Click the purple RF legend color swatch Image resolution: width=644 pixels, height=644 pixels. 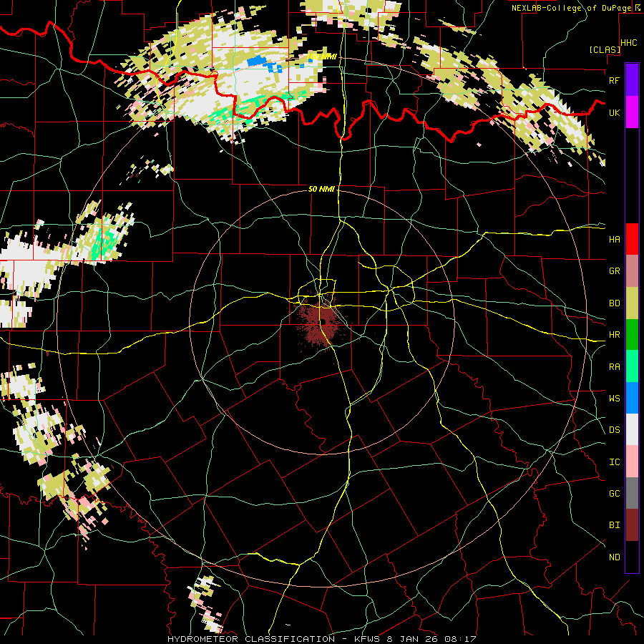(632, 80)
